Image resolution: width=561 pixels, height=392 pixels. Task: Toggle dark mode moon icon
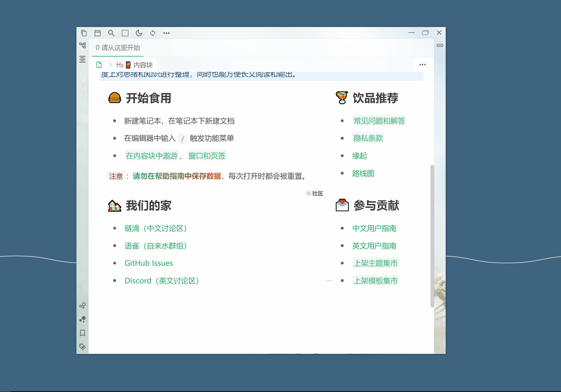click(x=139, y=33)
